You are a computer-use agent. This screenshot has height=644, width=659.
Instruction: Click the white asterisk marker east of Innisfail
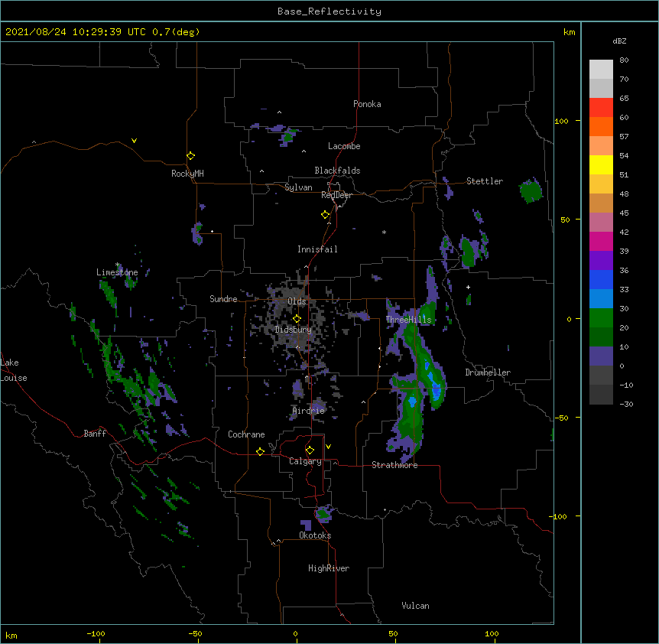384,232
